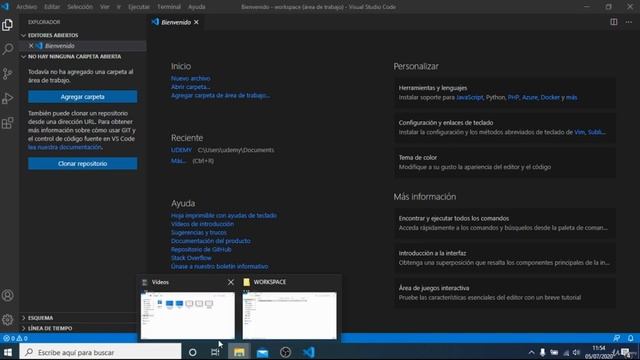The height and width of the screenshot is (360, 640).
Task: Close the Bienvenido tab
Action: click(196, 22)
